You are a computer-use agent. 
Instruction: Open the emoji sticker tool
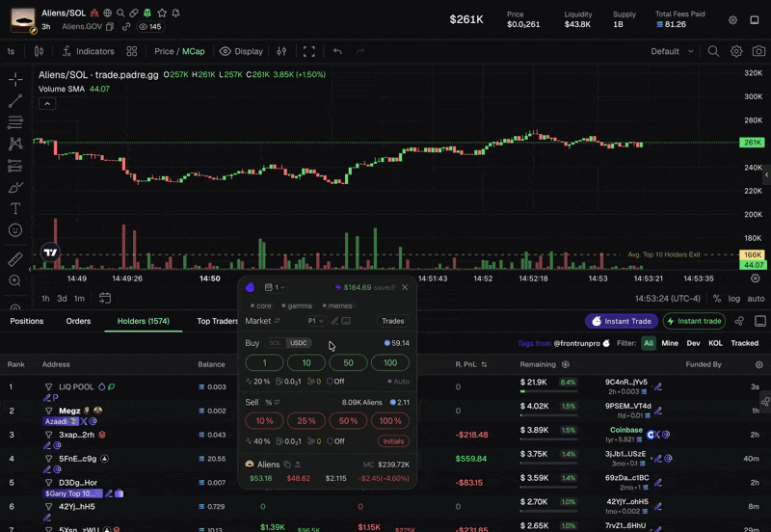tap(15, 230)
